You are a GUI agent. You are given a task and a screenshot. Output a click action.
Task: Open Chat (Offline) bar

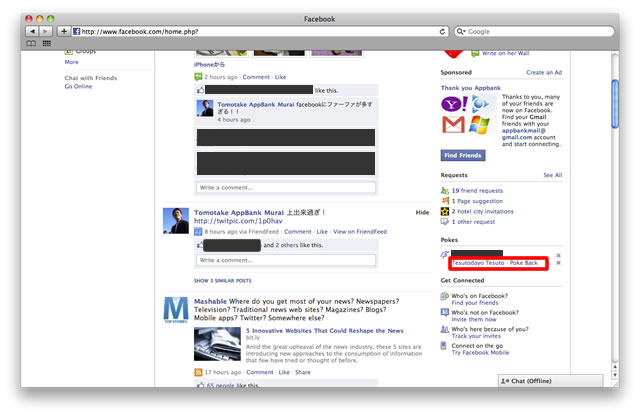pos(550,381)
